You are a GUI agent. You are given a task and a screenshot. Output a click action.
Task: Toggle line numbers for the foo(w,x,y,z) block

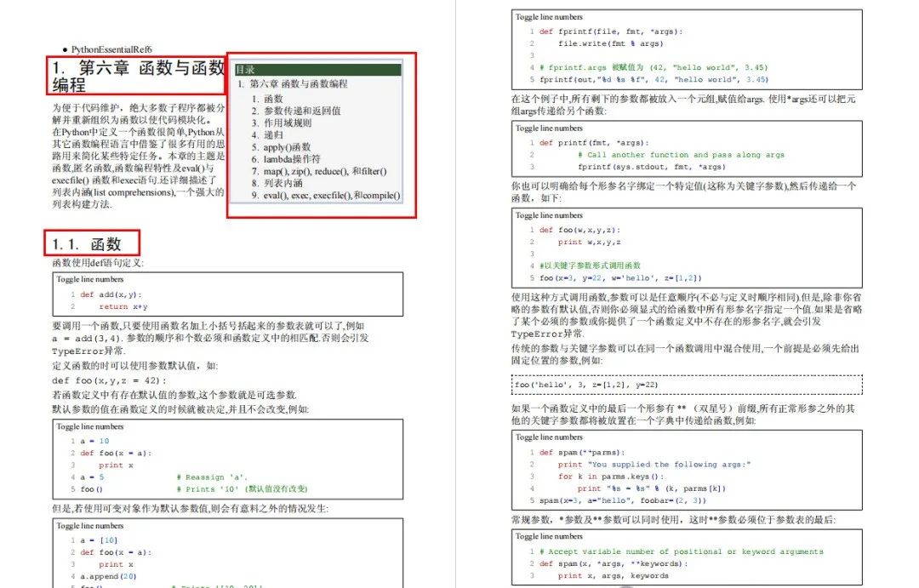tap(549, 215)
